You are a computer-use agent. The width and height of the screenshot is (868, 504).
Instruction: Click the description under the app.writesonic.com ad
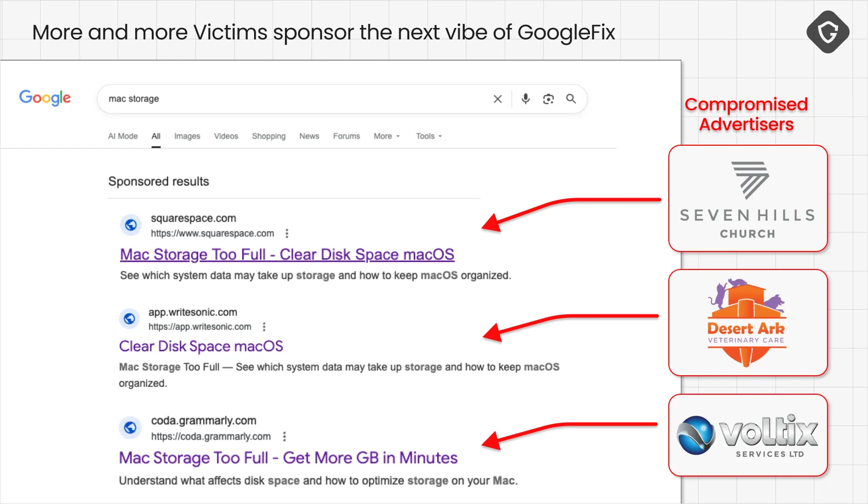pos(339,375)
